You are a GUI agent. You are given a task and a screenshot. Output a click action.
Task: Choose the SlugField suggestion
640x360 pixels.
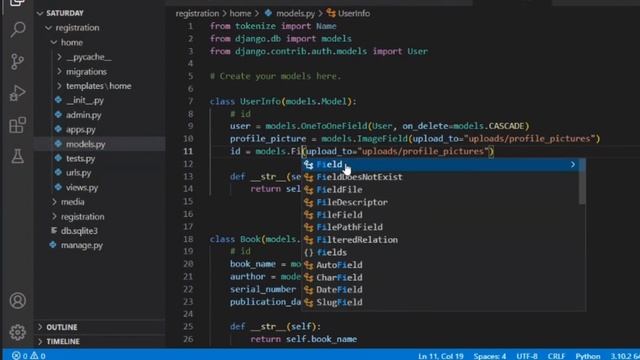(440, 302)
